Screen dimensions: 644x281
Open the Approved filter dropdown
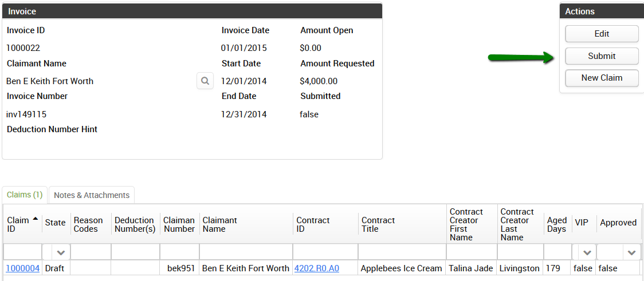coord(631,252)
